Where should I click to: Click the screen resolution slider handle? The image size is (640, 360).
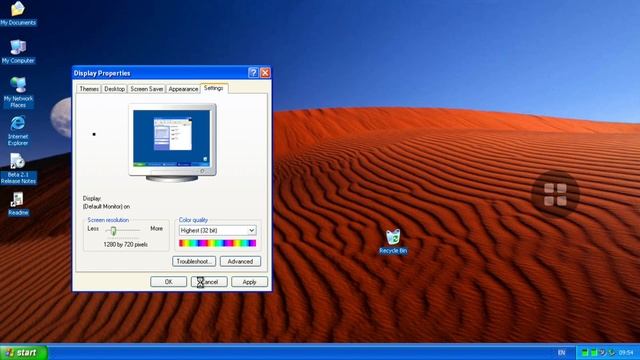click(x=113, y=231)
